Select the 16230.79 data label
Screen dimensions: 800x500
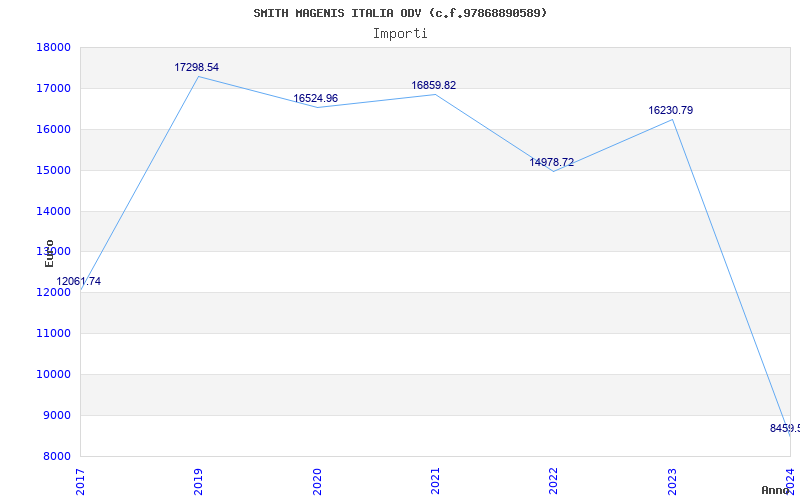(670, 110)
